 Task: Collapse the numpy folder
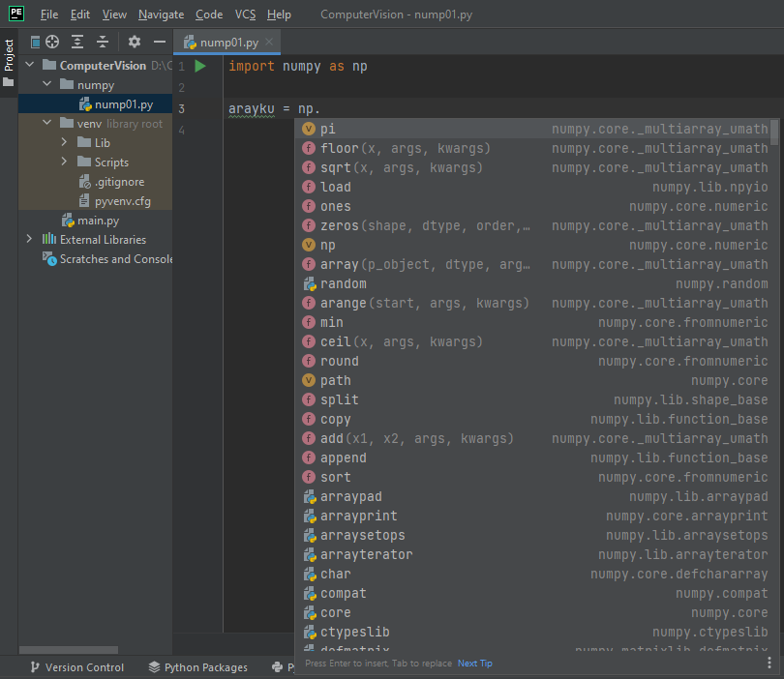[x=47, y=84]
